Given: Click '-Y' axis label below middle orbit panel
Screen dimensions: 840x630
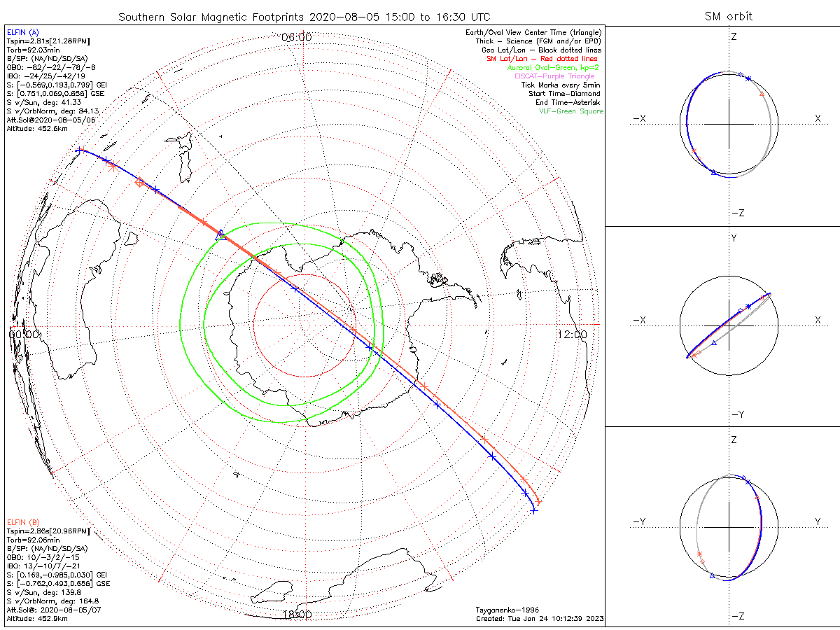Looking at the screenshot, I should pyautogui.click(x=736, y=414).
